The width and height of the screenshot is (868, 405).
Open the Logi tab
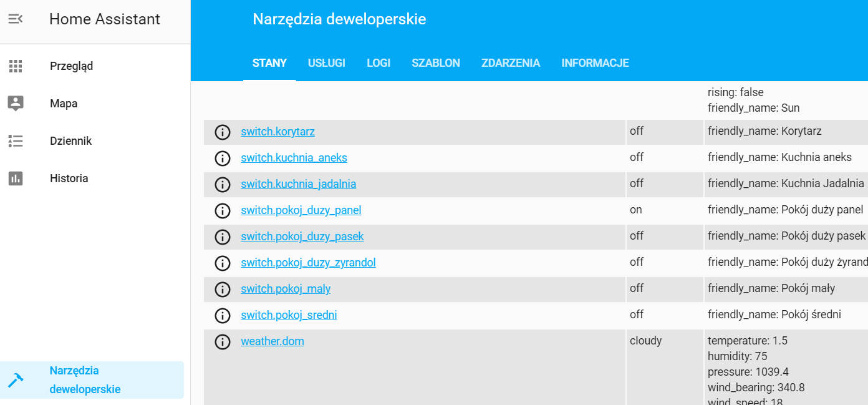[379, 63]
